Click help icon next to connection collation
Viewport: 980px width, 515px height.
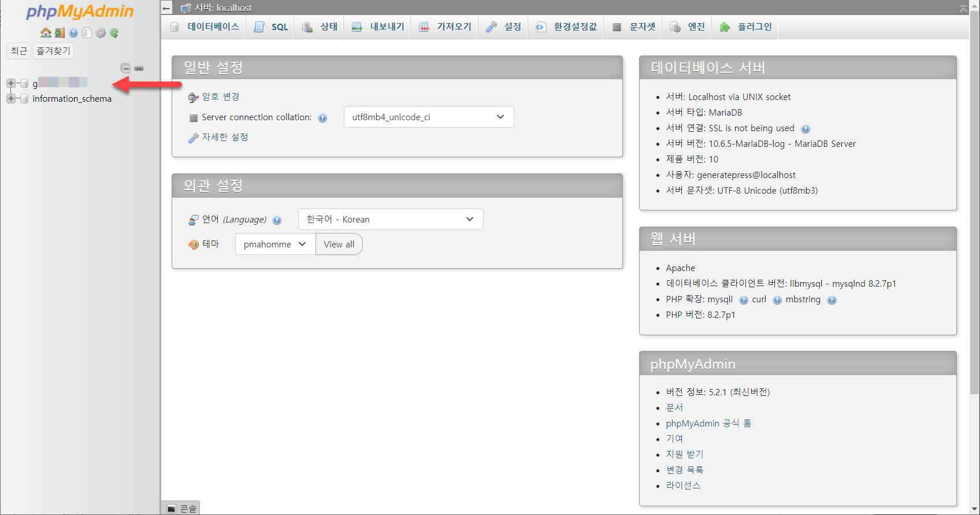click(x=322, y=118)
